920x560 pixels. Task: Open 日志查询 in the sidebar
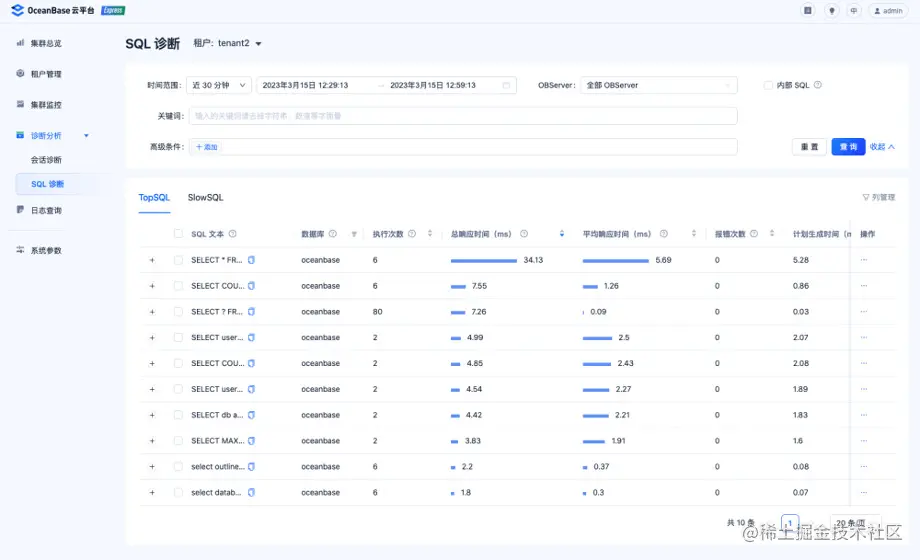(x=46, y=210)
